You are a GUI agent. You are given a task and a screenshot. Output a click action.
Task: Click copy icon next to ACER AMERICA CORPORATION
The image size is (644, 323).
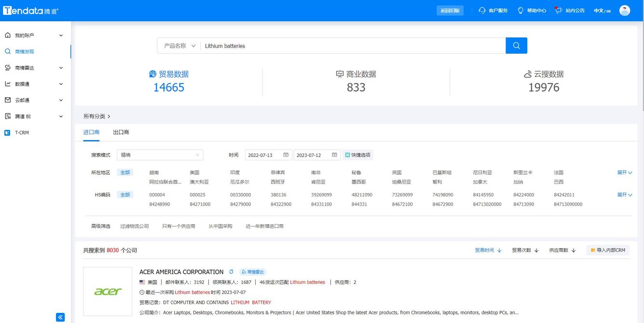[231, 272]
